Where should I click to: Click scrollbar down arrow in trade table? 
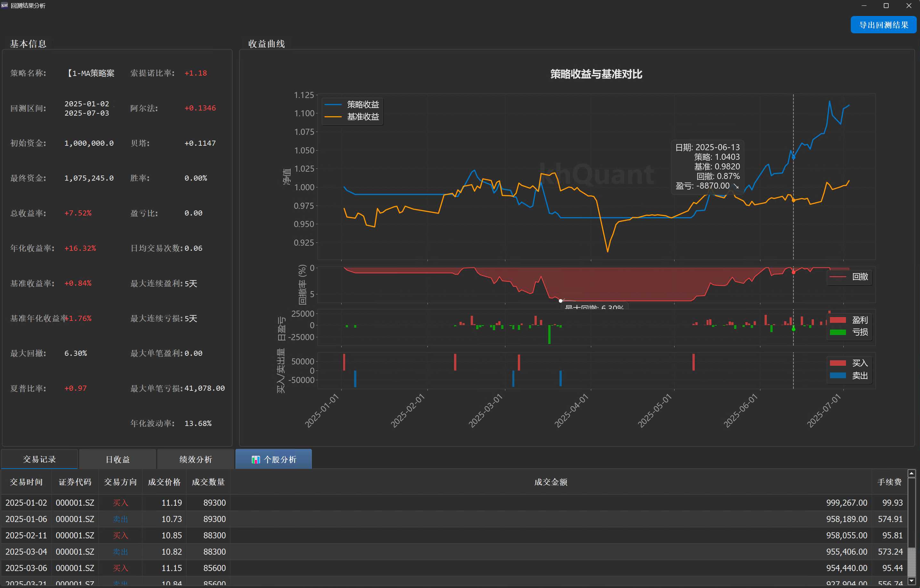click(911, 581)
